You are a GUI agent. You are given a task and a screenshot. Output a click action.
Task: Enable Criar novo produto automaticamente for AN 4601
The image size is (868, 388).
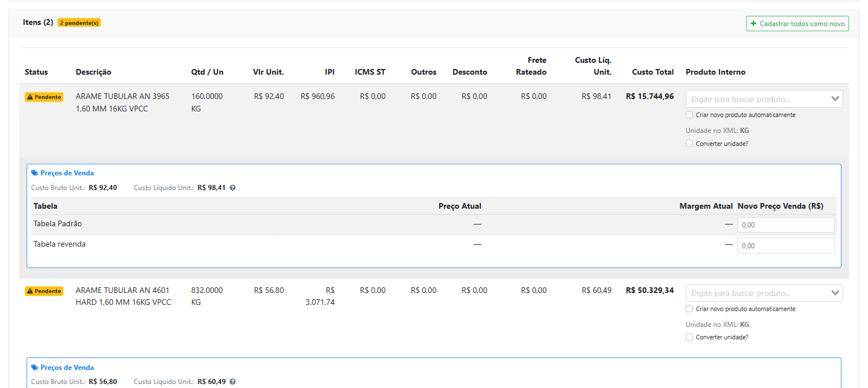[689, 309]
